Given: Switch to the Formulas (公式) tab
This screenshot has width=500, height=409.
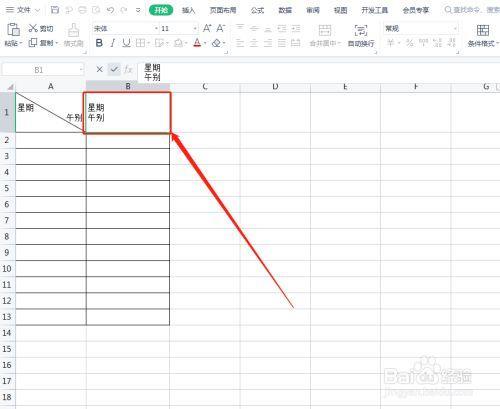Looking at the screenshot, I should click(257, 10).
